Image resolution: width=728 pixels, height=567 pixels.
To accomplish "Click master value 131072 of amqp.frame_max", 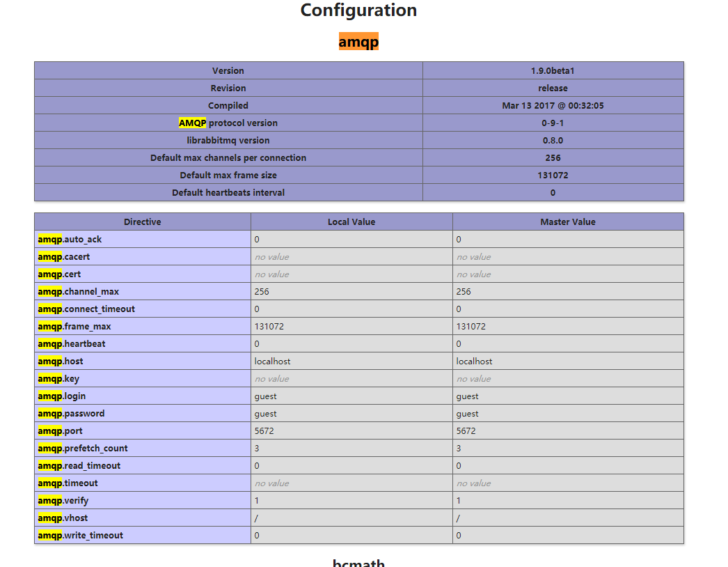I will coord(470,327).
